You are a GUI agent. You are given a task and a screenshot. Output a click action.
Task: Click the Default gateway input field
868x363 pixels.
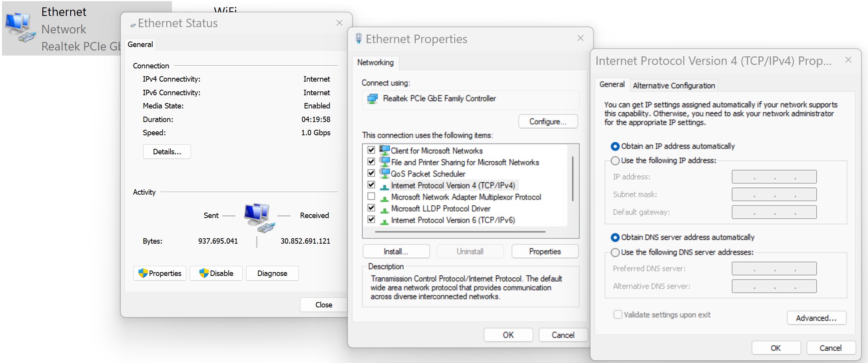pos(774,212)
